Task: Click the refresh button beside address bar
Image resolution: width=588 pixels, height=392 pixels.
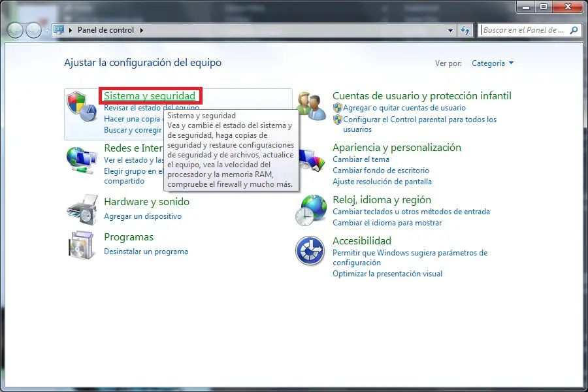Action: [x=465, y=30]
